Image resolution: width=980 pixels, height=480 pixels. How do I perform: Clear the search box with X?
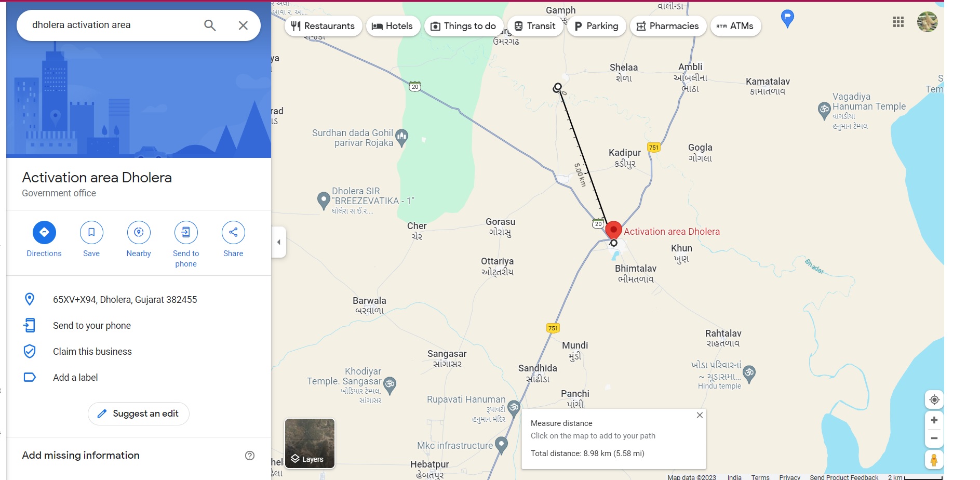[243, 25]
